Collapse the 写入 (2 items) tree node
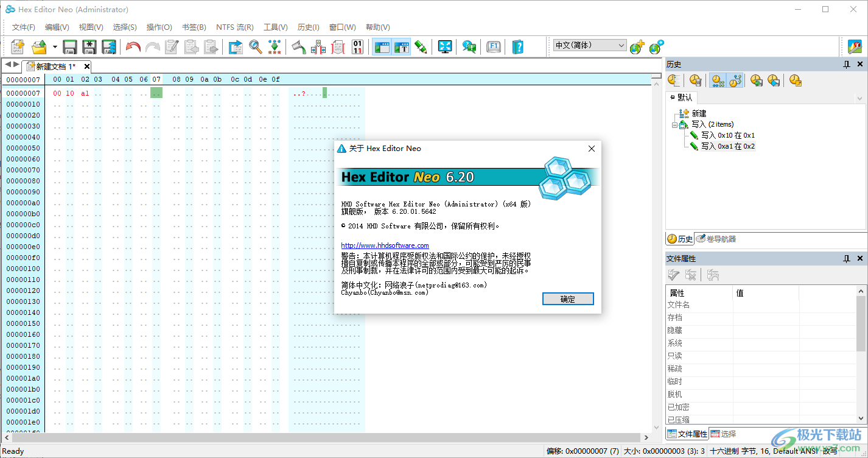The image size is (868, 458). (x=674, y=125)
